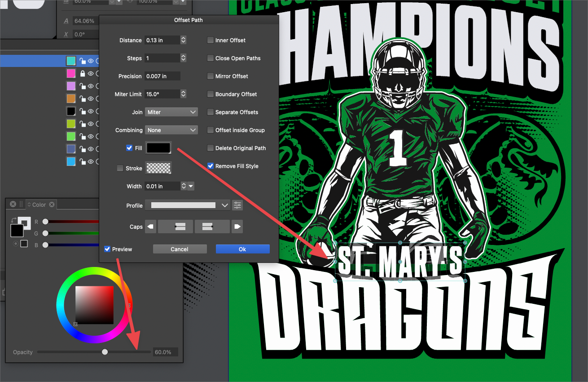Expand the Combining dropdown
Screen dimensions: 588x382
[171, 130]
